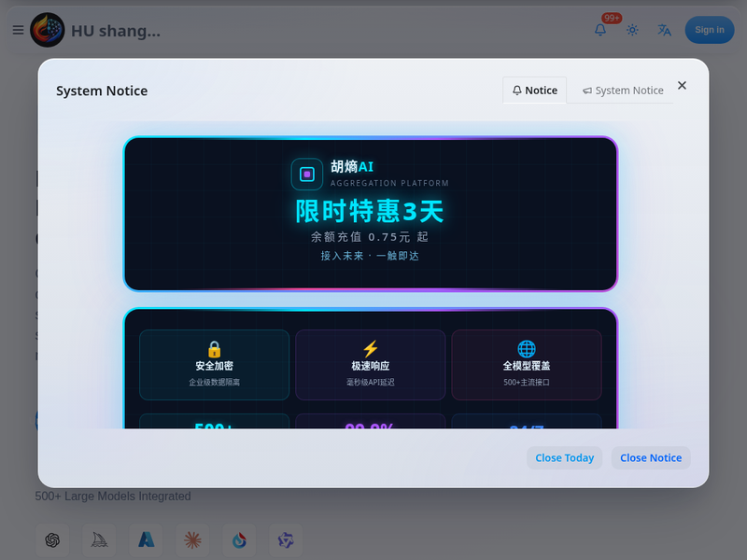This screenshot has width=747, height=560.
Task: Click the Sign in button
Action: pos(710,30)
